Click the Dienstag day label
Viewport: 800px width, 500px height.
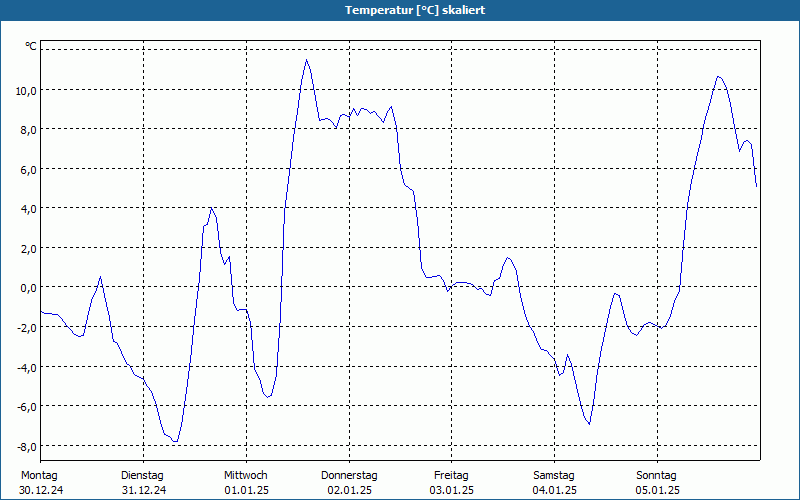142,476
